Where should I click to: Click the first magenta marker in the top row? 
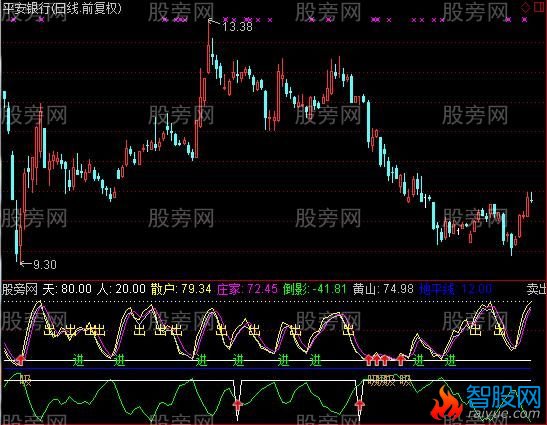click(13, 20)
